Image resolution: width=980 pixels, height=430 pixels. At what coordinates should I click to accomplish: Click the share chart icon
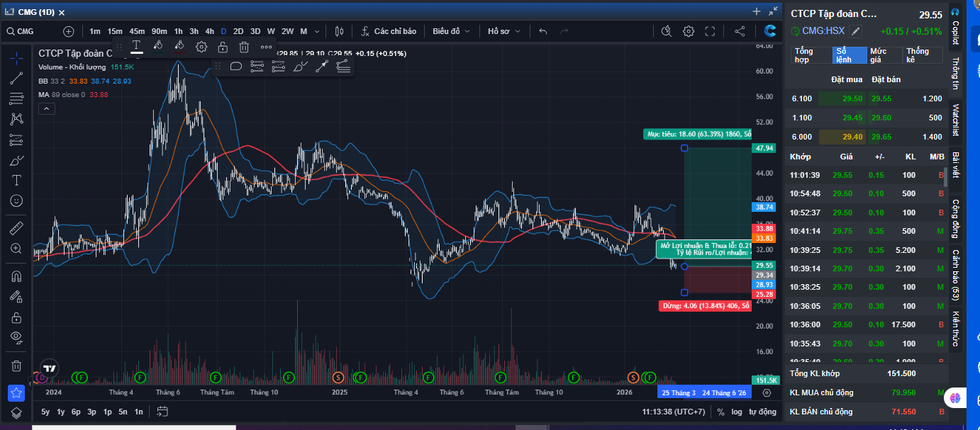tap(740, 31)
